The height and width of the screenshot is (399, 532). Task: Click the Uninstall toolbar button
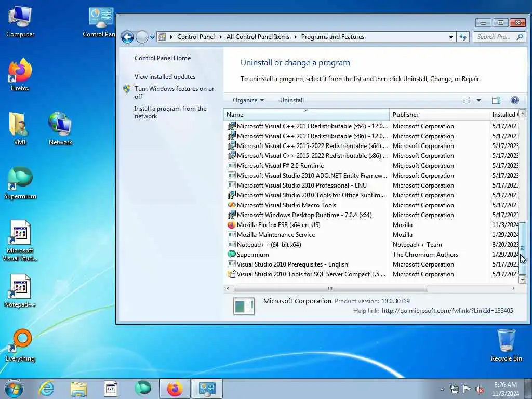click(292, 100)
